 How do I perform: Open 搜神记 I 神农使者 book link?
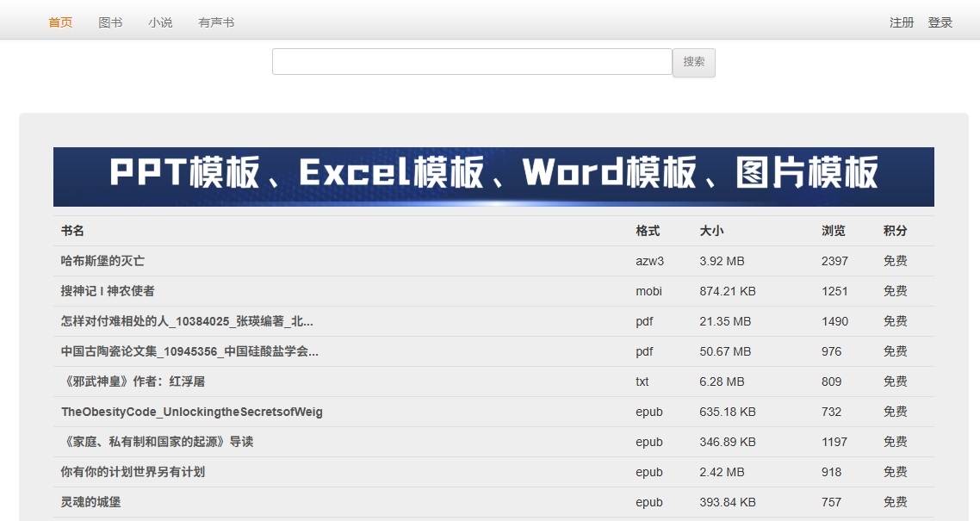pyautogui.click(x=108, y=291)
